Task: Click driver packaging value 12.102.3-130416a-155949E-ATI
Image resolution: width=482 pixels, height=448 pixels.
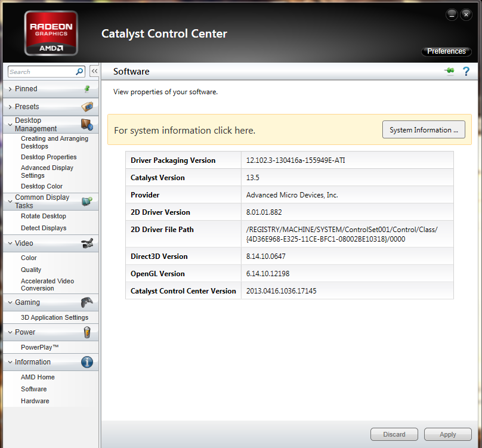Action: [x=296, y=160]
